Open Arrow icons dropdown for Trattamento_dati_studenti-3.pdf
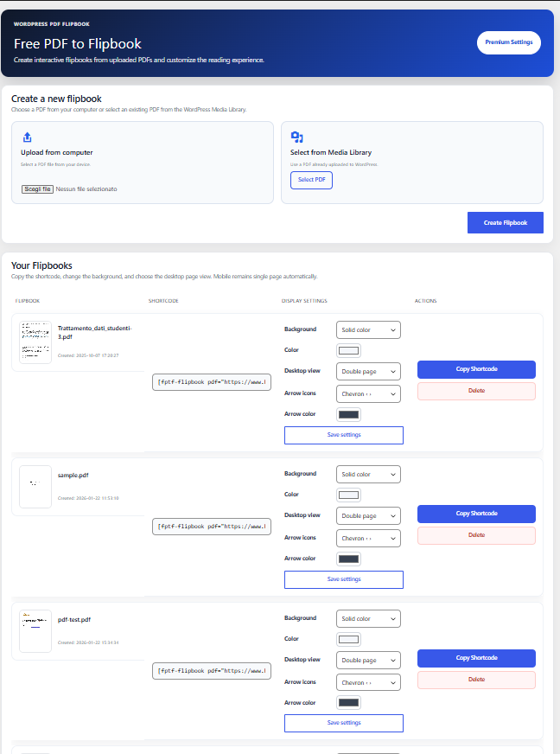 [368, 393]
